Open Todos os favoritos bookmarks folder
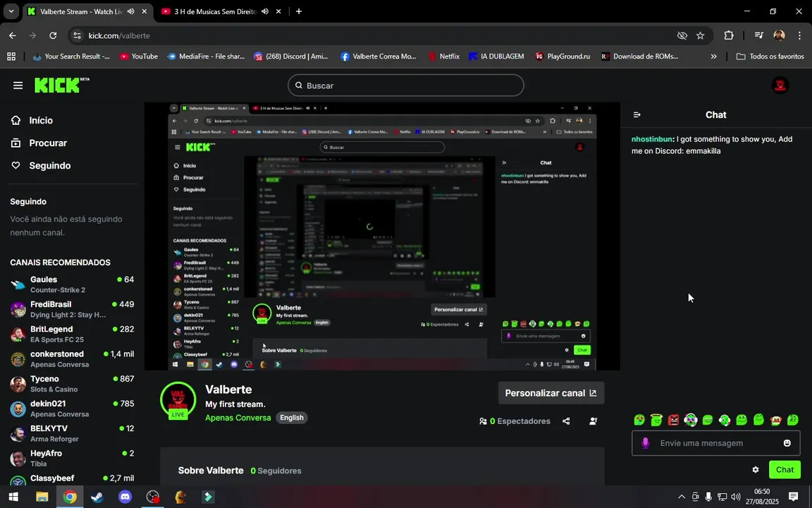Image resolution: width=812 pixels, height=508 pixels. [770, 56]
